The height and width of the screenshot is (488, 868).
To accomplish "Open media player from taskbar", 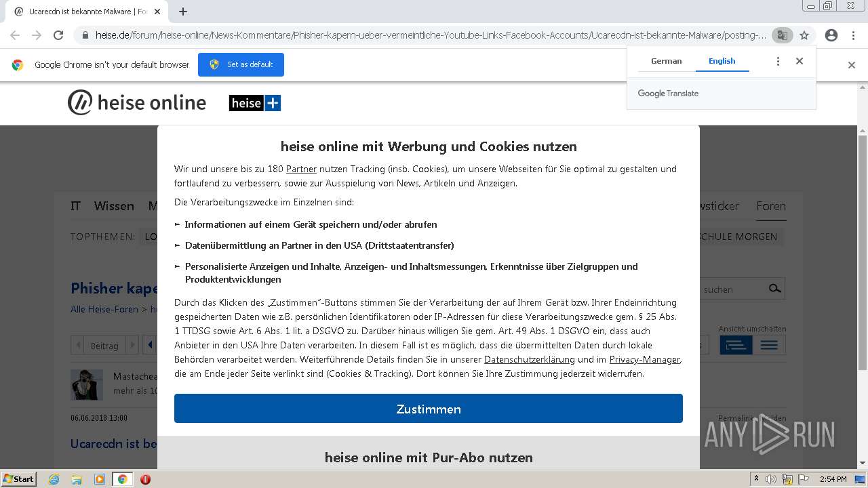I will 100,479.
